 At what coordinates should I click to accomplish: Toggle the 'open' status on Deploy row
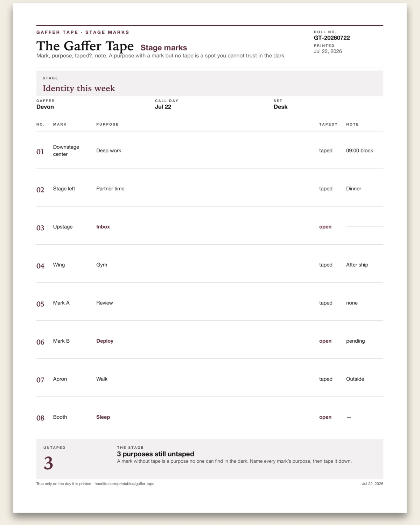[325, 341]
